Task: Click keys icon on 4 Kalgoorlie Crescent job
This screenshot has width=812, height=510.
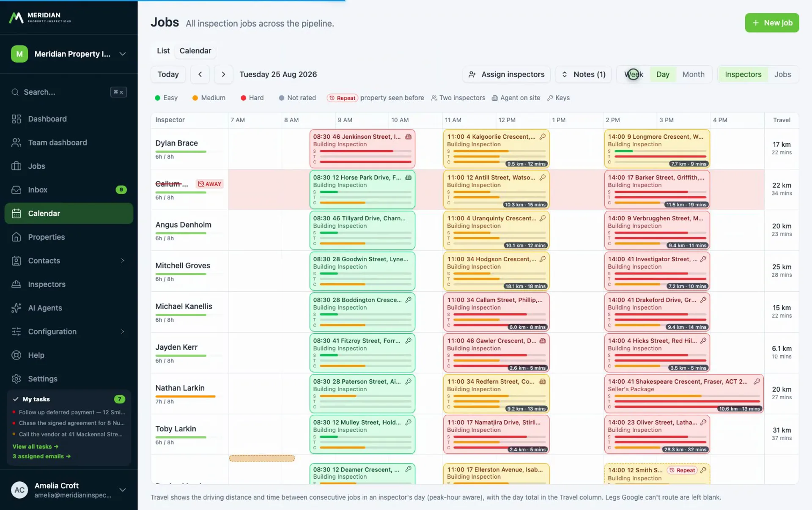Action: tap(543, 137)
